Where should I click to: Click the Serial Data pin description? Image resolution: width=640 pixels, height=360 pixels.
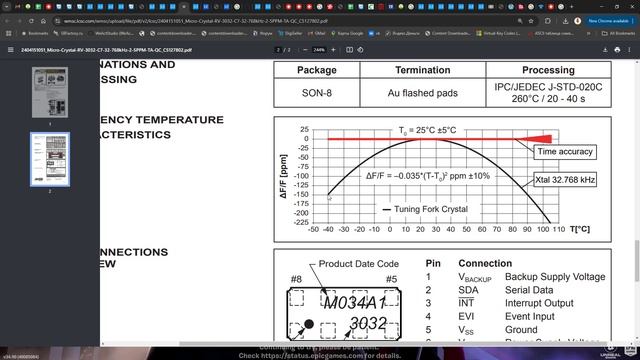pyautogui.click(x=529, y=290)
